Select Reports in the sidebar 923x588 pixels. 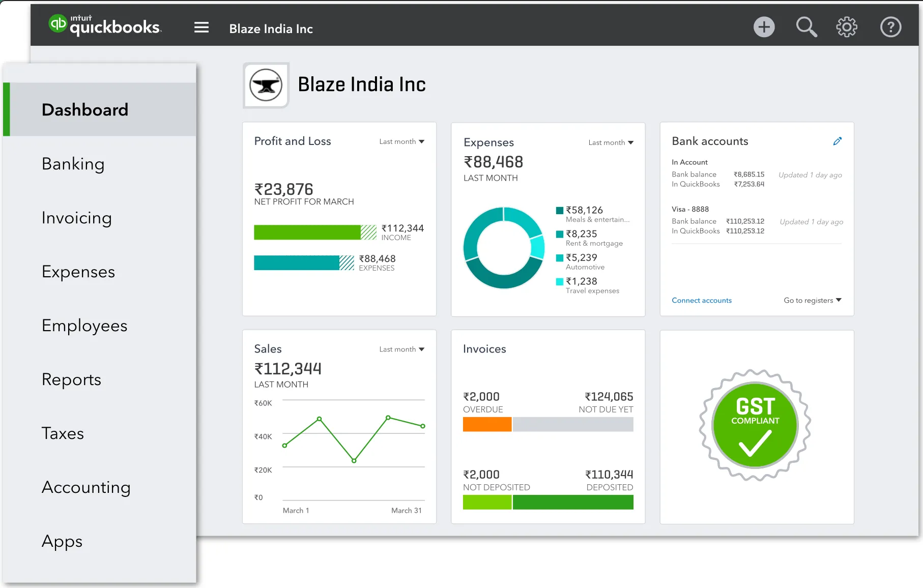pyautogui.click(x=71, y=379)
